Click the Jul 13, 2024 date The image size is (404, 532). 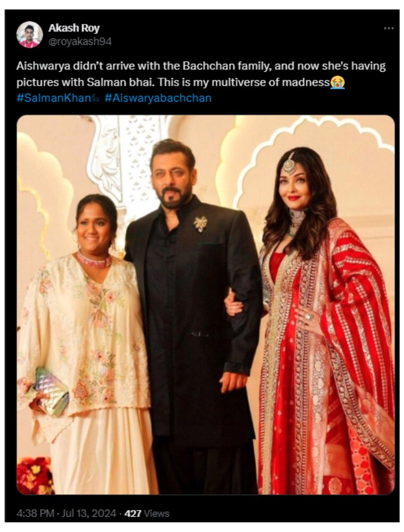[x=89, y=513]
